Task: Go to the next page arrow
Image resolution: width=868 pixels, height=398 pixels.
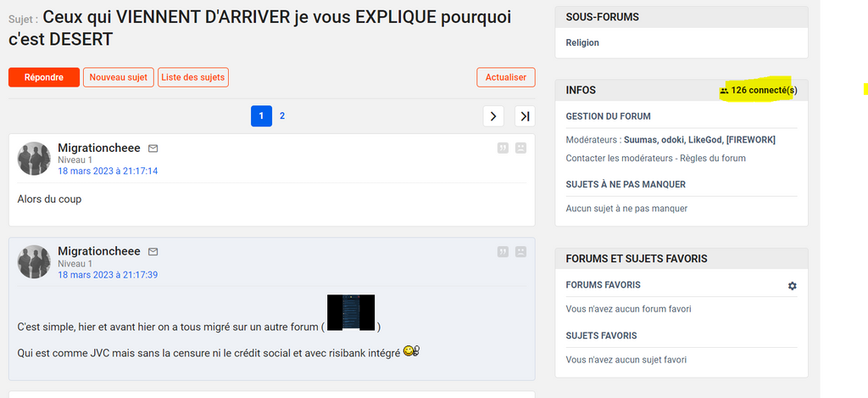Action: [493, 116]
